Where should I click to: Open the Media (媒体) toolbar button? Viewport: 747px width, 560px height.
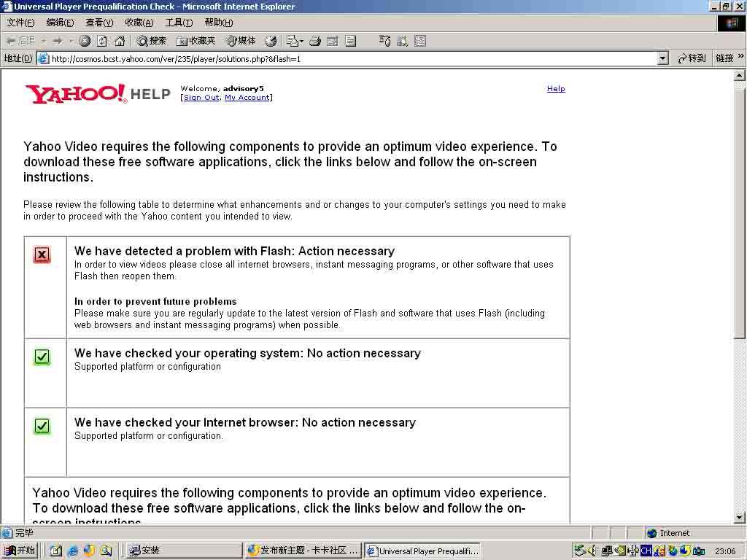(x=241, y=41)
